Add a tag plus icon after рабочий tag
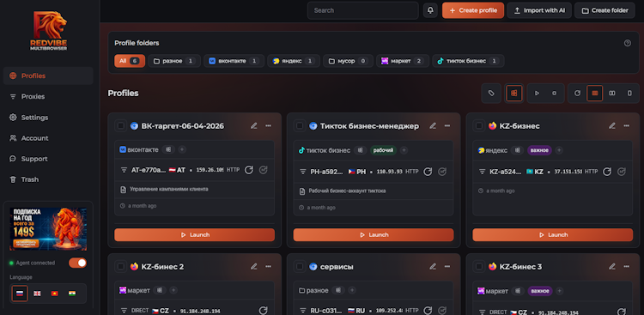Screen dimensions: 644x315 [x=404, y=150]
